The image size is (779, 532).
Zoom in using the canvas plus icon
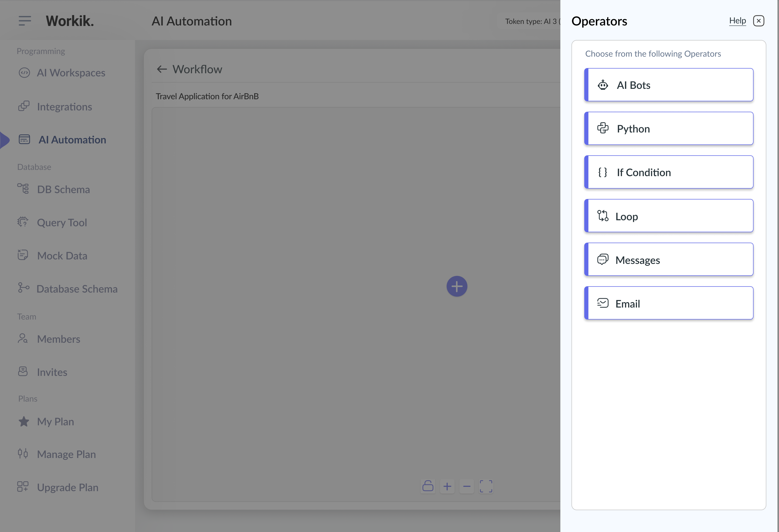tap(447, 486)
